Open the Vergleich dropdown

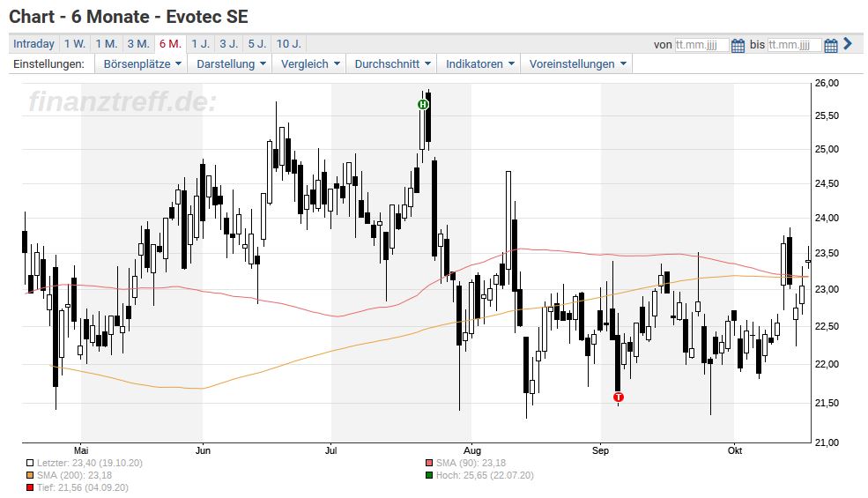tap(310, 63)
